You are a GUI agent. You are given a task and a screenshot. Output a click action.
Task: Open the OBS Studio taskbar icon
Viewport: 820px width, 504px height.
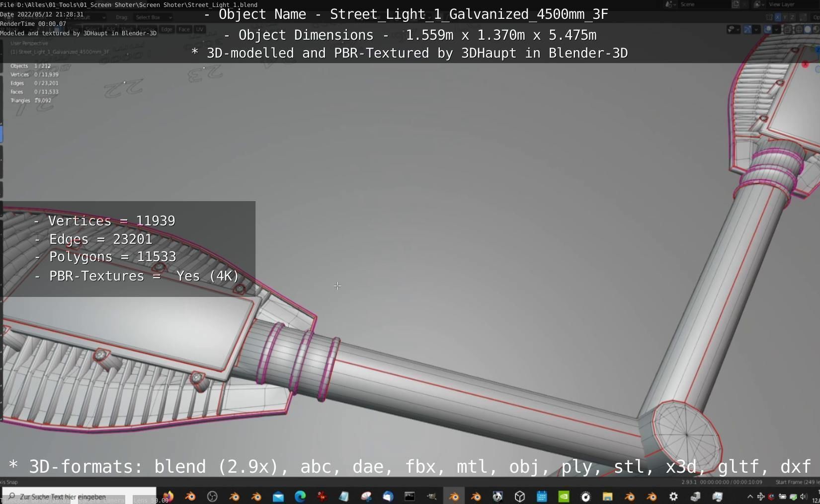[x=212, y=496]
